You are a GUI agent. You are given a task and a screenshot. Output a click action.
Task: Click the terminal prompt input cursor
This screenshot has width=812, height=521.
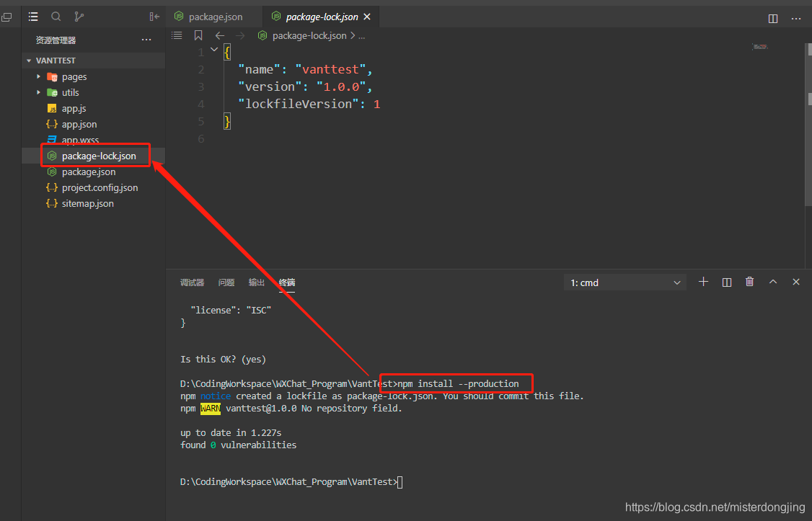tap(400, 482)
